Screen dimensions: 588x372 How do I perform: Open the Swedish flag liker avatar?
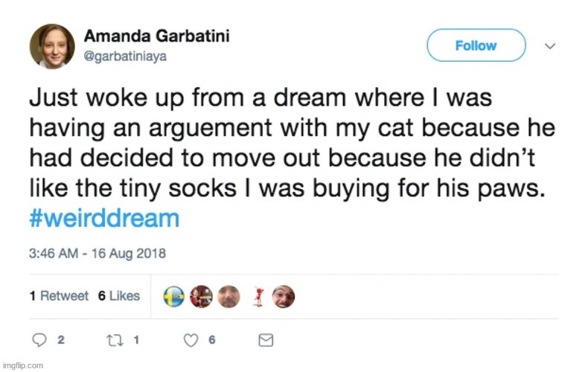coord(174,296)
